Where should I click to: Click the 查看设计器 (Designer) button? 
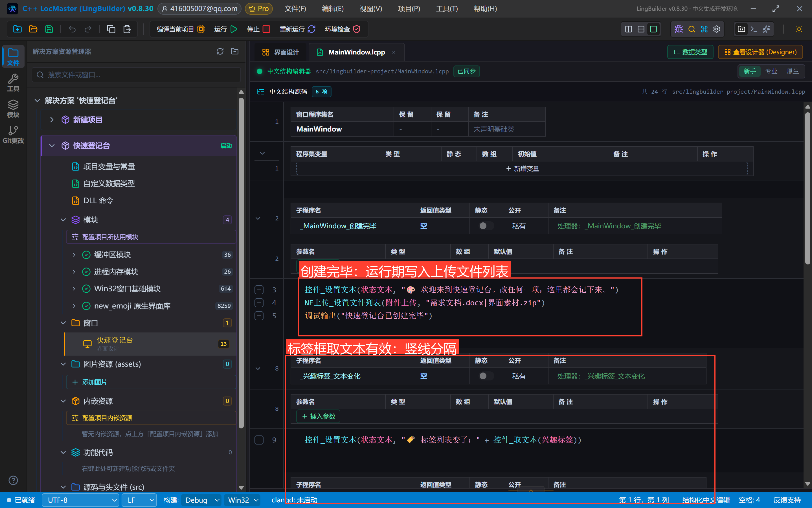coord(760,52)
